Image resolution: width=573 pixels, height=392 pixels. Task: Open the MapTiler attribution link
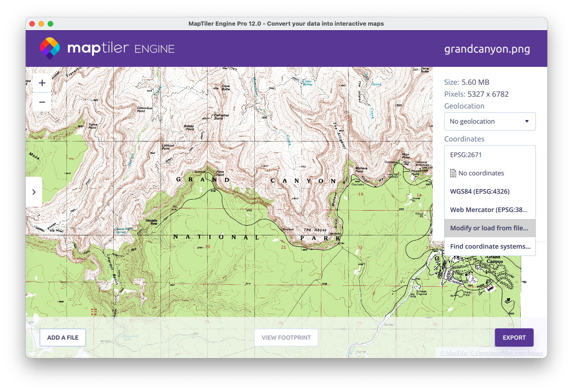(x=454, y=353)
